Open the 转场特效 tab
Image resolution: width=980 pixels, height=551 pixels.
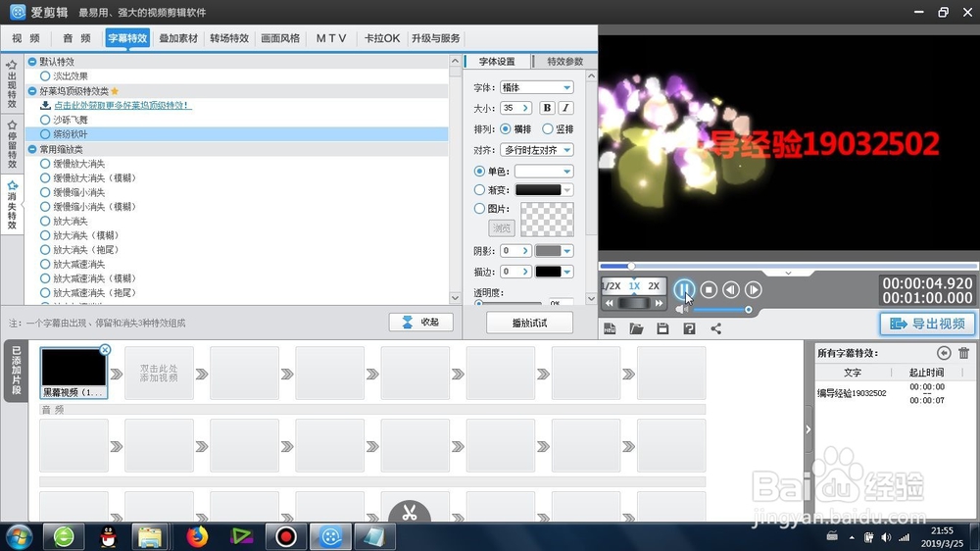tap(229, 38)
